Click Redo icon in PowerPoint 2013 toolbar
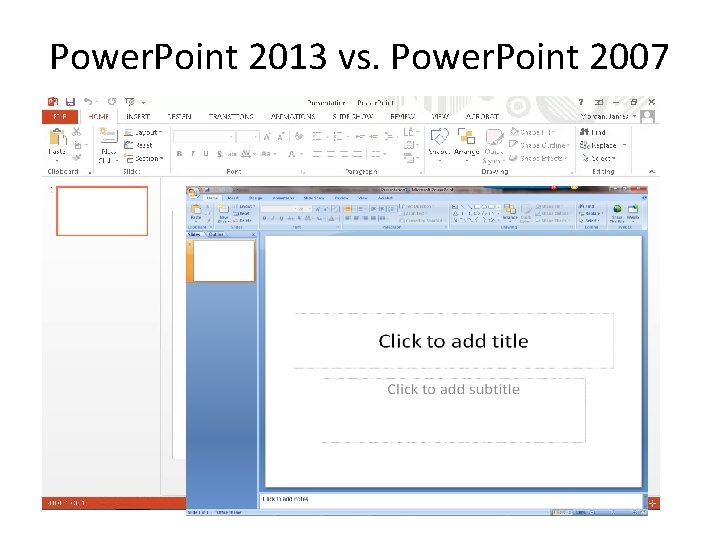720x540 pixels. pos(112,101)
